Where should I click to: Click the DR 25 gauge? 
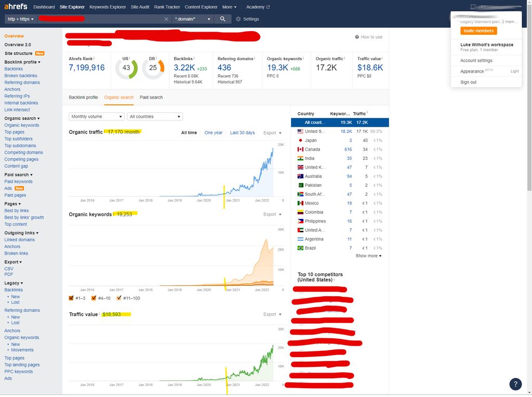(x=153, y=68)
